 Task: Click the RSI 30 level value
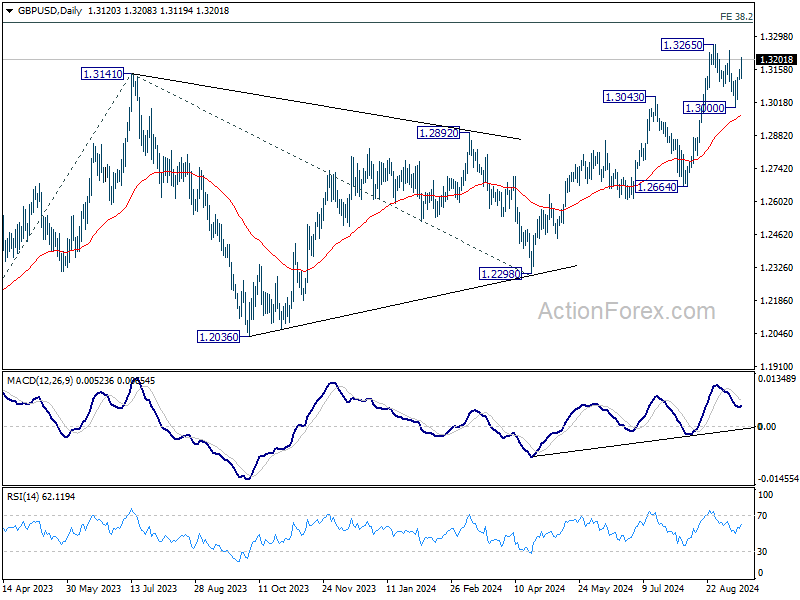pos(762,552)
